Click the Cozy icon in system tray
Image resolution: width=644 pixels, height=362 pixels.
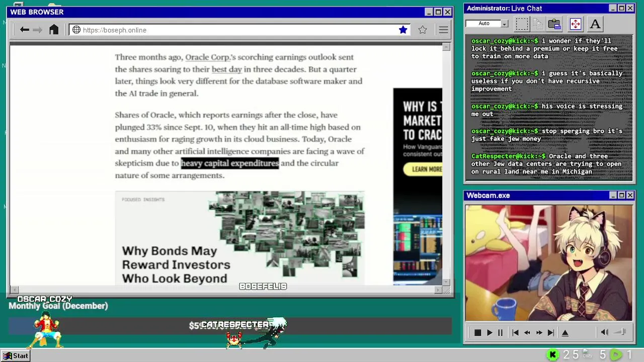[x=587, y=354]
